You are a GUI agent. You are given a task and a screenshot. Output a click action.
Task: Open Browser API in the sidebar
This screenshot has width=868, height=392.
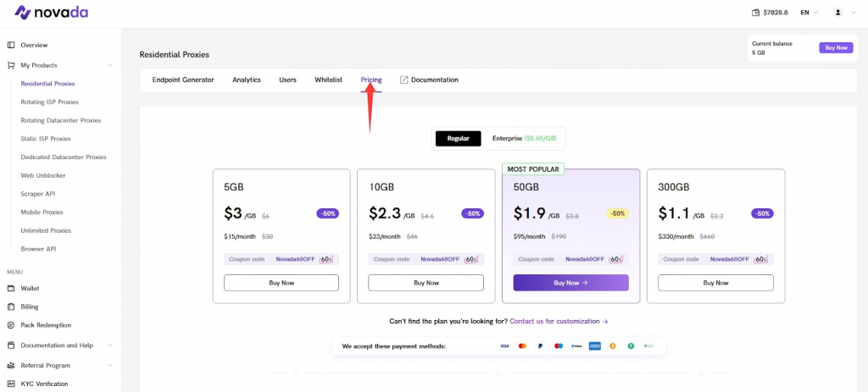pyautogui.click(x=38, y=249)
